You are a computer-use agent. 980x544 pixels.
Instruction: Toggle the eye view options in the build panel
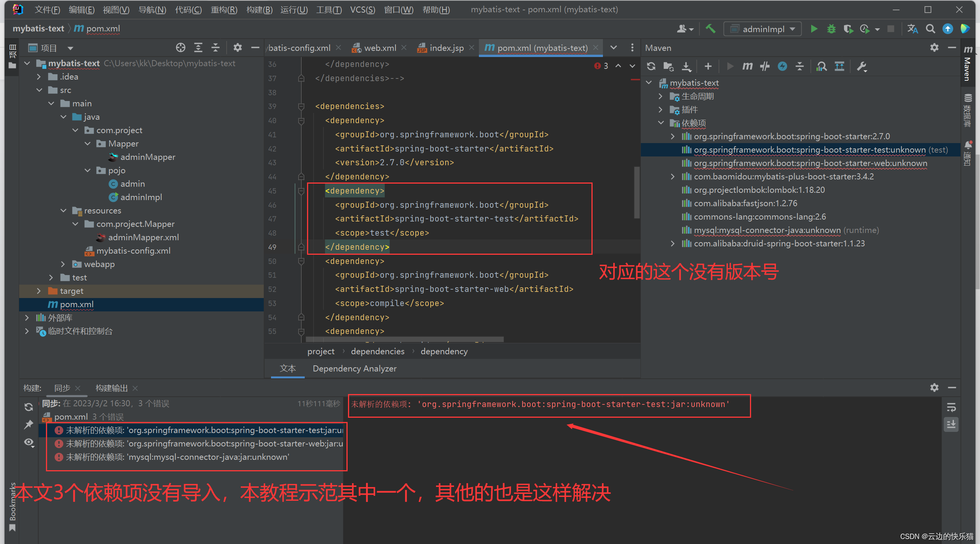[29, 443]
